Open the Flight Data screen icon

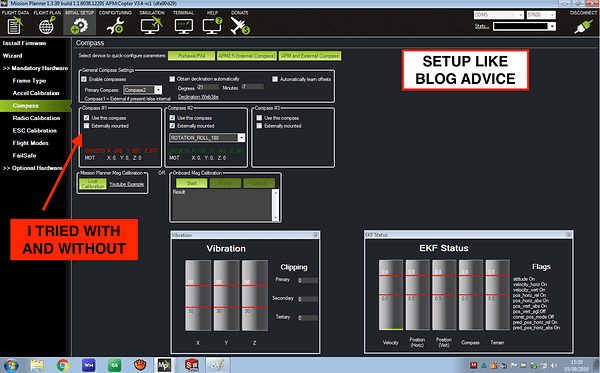click(15, 26)
